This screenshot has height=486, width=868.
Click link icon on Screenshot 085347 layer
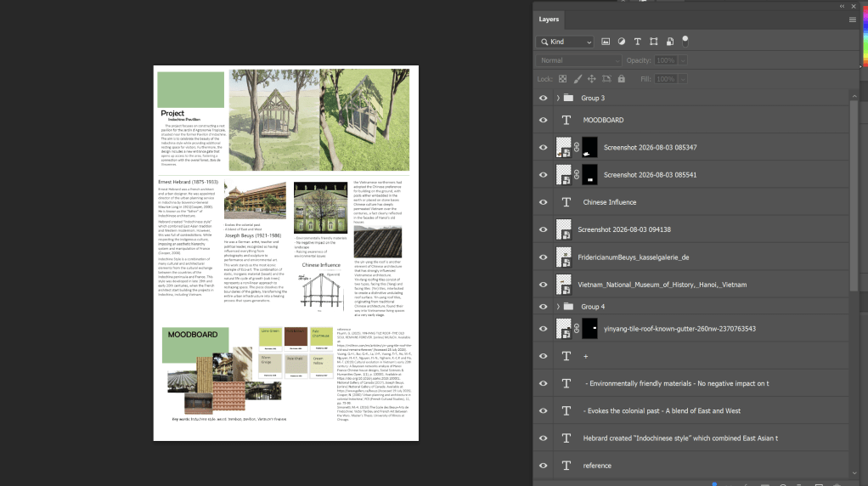click(577, 147)
